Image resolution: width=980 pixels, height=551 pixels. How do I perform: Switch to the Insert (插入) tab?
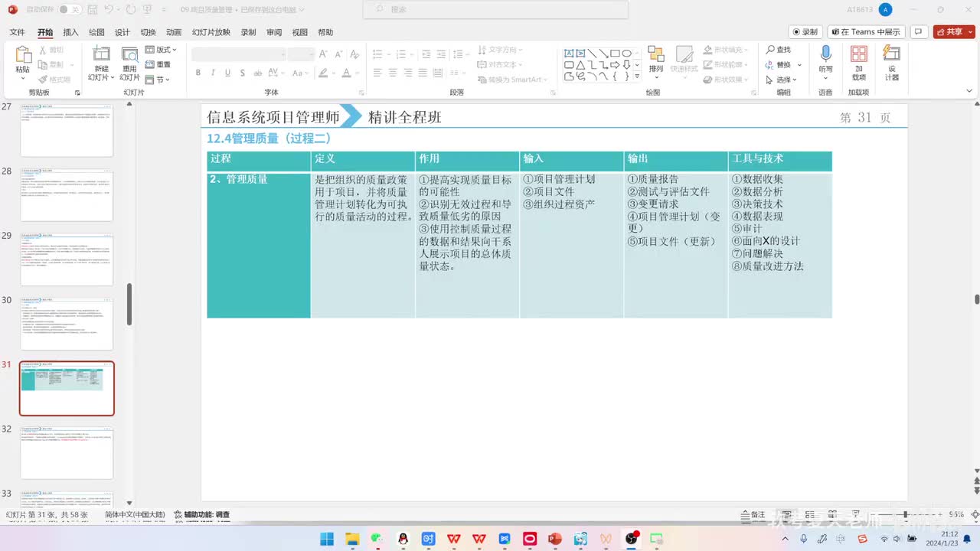point(70,32)
